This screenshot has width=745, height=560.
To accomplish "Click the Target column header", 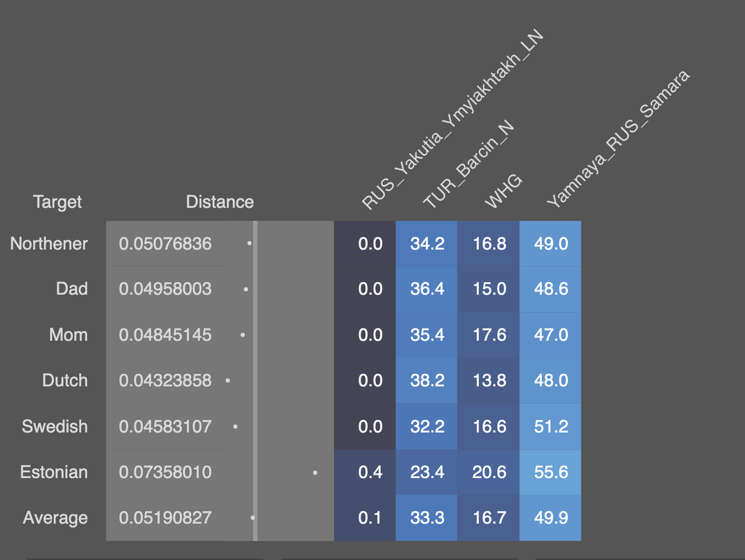I will point(57,202).
